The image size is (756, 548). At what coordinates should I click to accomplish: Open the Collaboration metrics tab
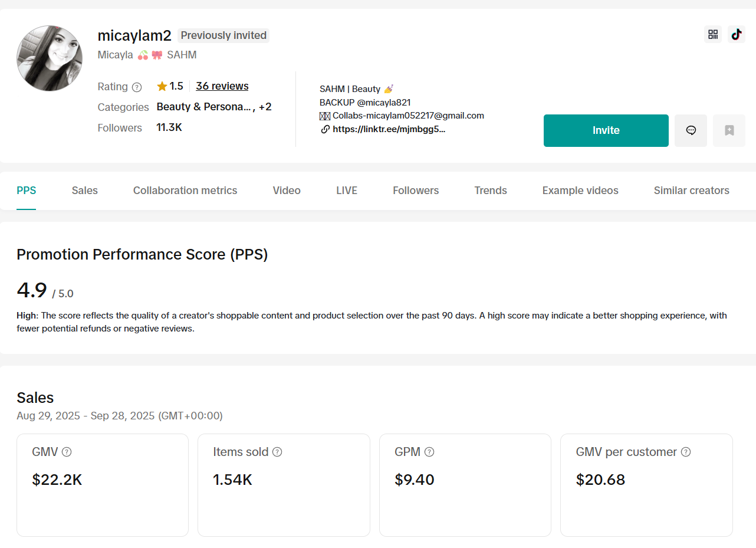coord(185,191)
